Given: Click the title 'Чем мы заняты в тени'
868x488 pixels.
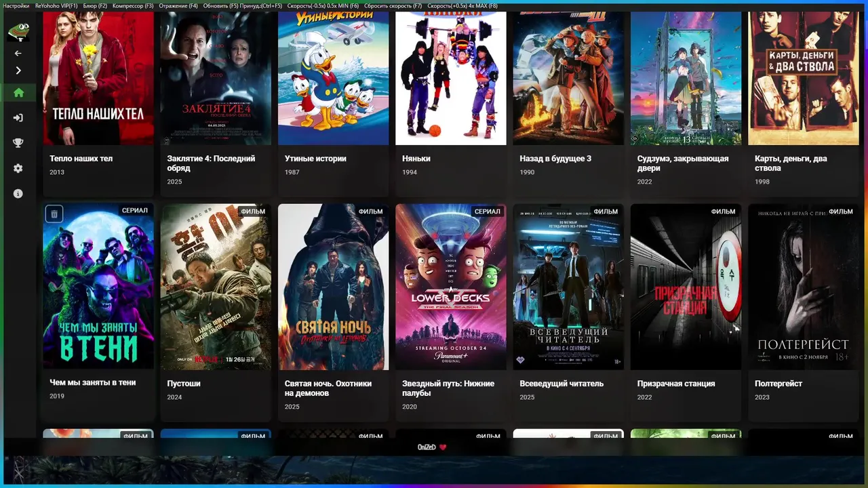Looking at the screenshot, I should click(x=92, y=382).
